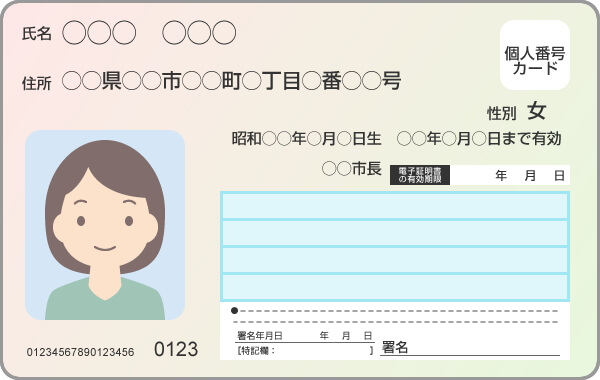Image resolution: width=600 pixels, height=380 pixels.
Task: Click the 署名 signature line
Action: [470, 348]
